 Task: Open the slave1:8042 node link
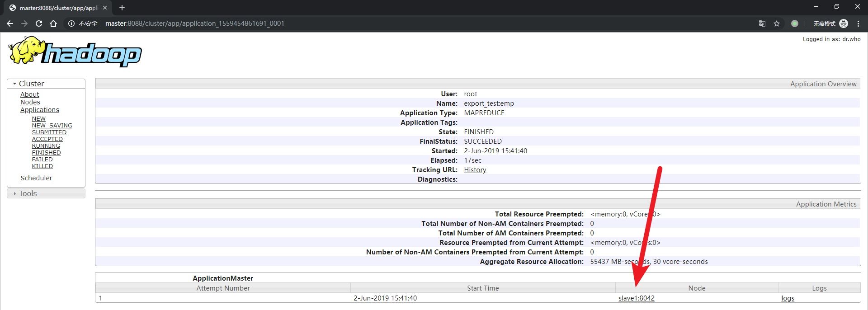[636, 298]
